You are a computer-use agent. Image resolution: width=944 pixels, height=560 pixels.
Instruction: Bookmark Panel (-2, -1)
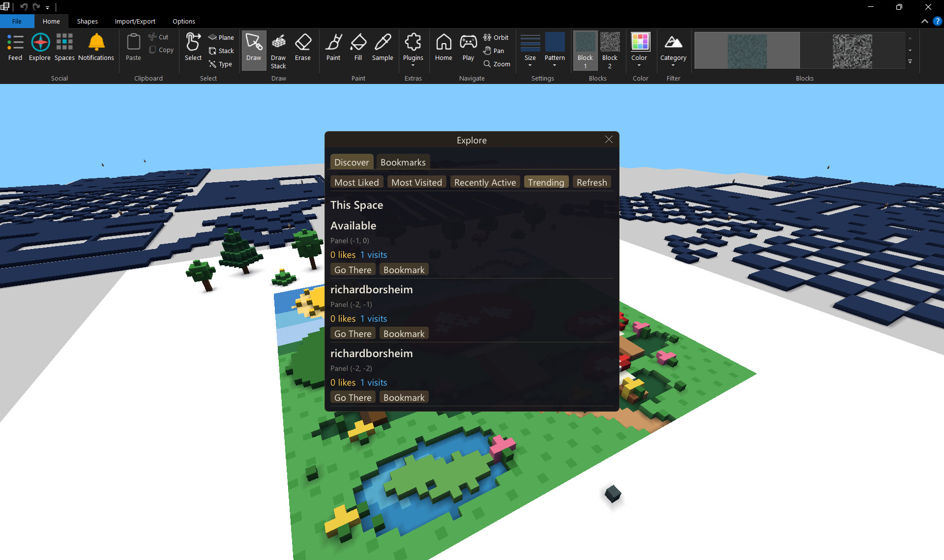pos(404,334)
